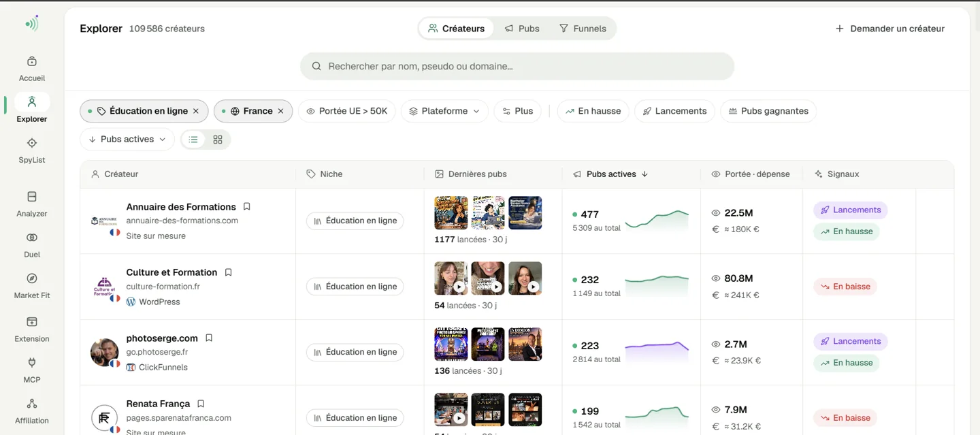Image resolution: width=980 pixels, height=435 pixels.
Task: Open the Analyzer sidebar tool
Action: pyautogui.click(x=32, y=204)
